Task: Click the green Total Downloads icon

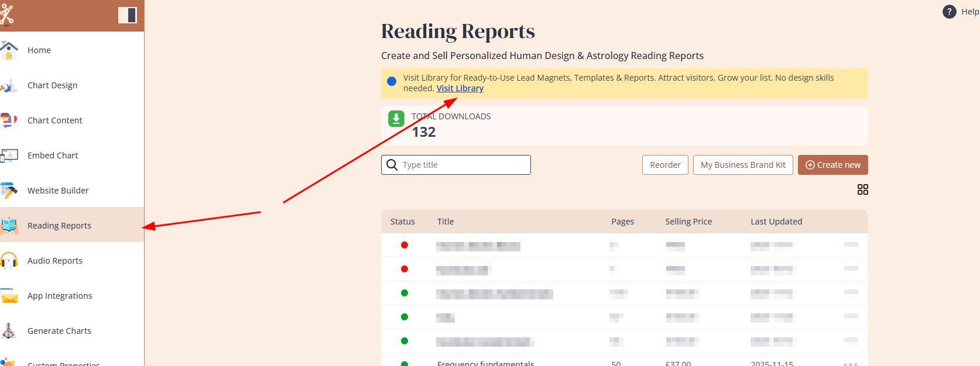Action: [396, 119]
